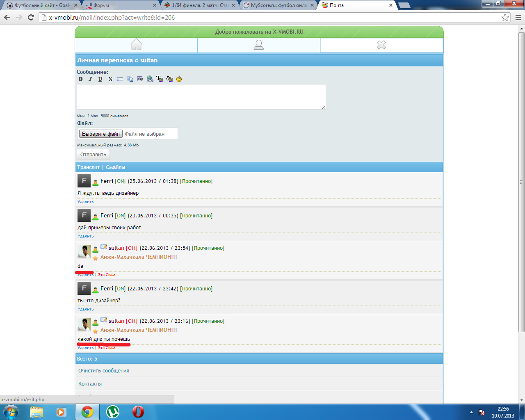Open the Транслит link
This screenshot has width=525, height=420.
point(89,167)
